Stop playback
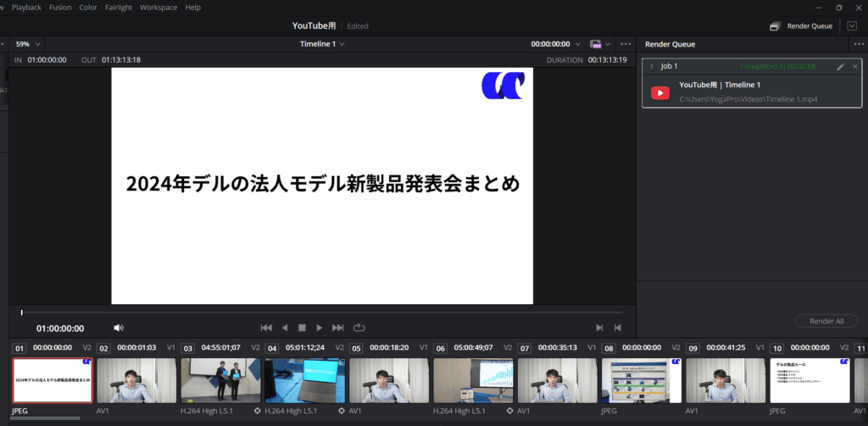The height and width of the screenshot is (426, 868). [302, 328]
